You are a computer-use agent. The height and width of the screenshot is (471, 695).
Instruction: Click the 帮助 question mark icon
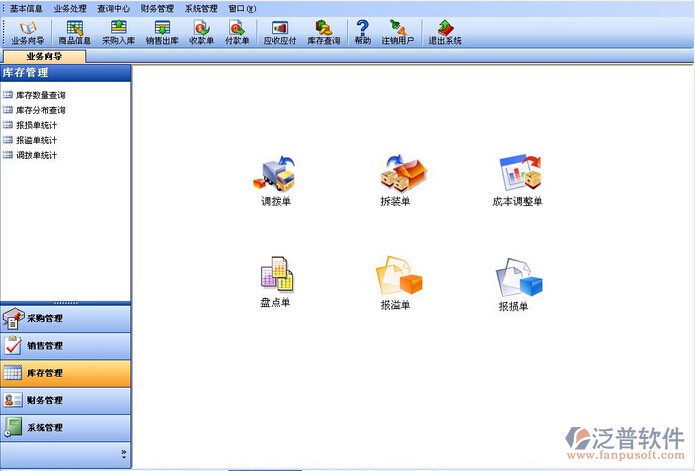click(363, 33)
